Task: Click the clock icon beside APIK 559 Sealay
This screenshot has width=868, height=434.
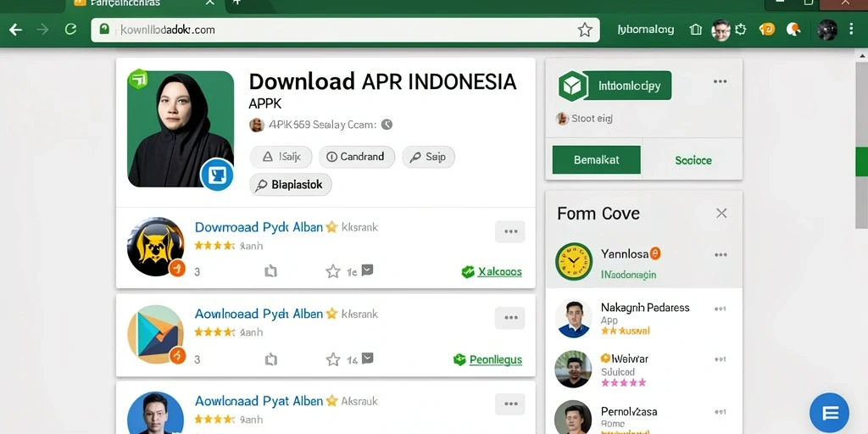Action: pyautogui.click(x=387, y=125)
